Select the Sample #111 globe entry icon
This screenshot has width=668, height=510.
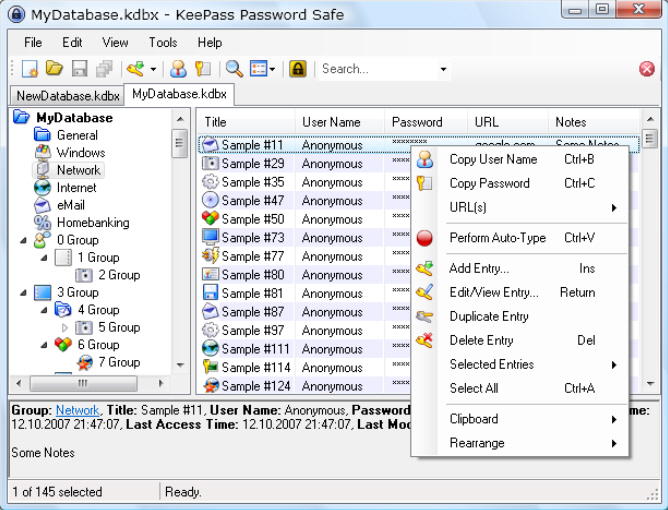click(x=210, y=349)
